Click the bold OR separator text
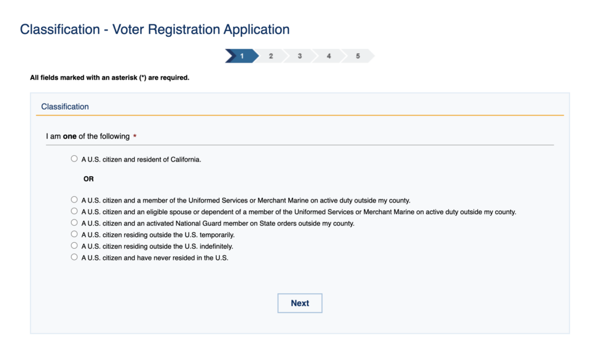Viewport: 600px width, 364px height. coord(88,179)
